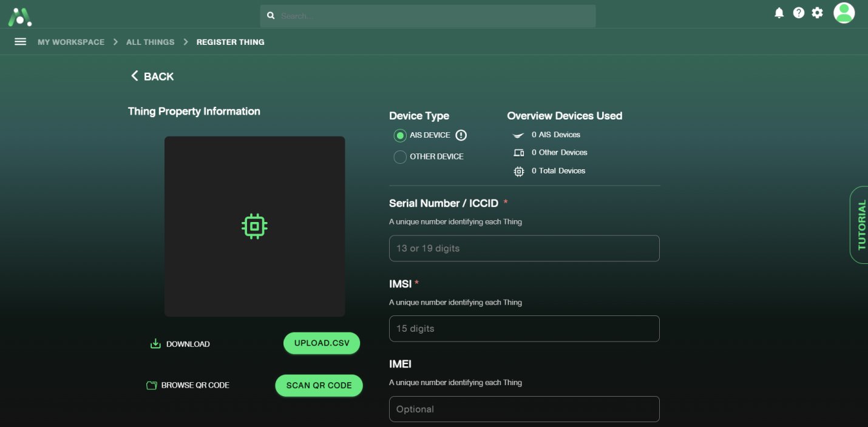Go back using the BACK link
Screen dimensions: 868x427
point(152,76)
